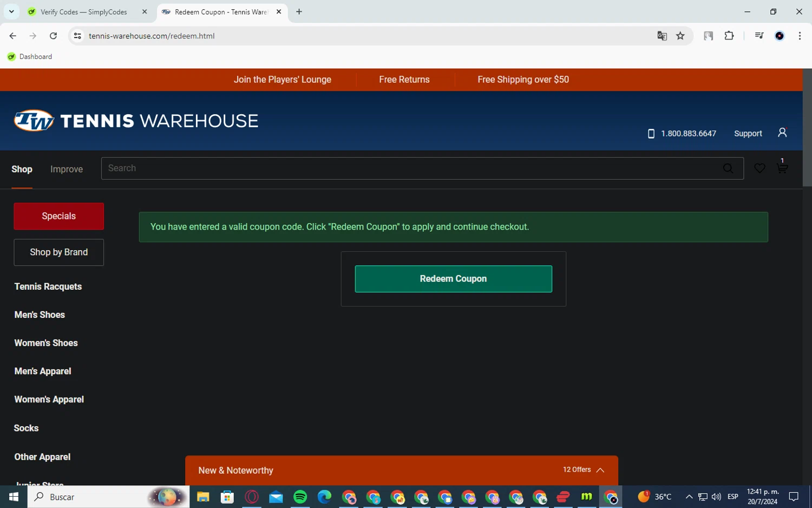The image size is (812, 508).
Task: Open Microsoft Store from taskbar
Action: point(227,497)
